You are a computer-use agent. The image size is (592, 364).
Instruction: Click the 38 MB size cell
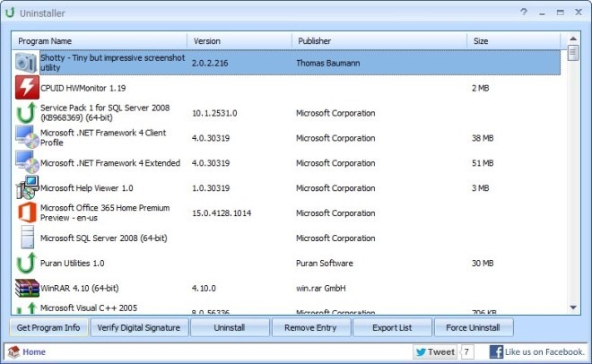point(483,138)
